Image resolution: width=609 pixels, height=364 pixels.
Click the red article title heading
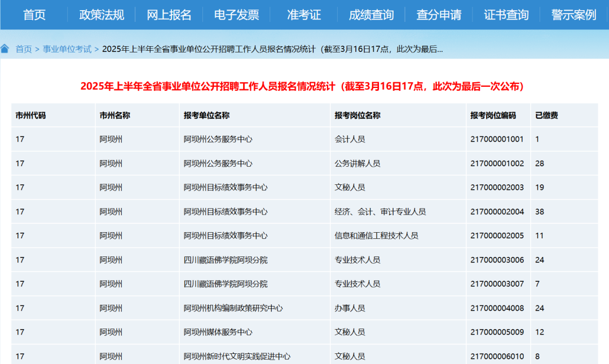[304, 86]
